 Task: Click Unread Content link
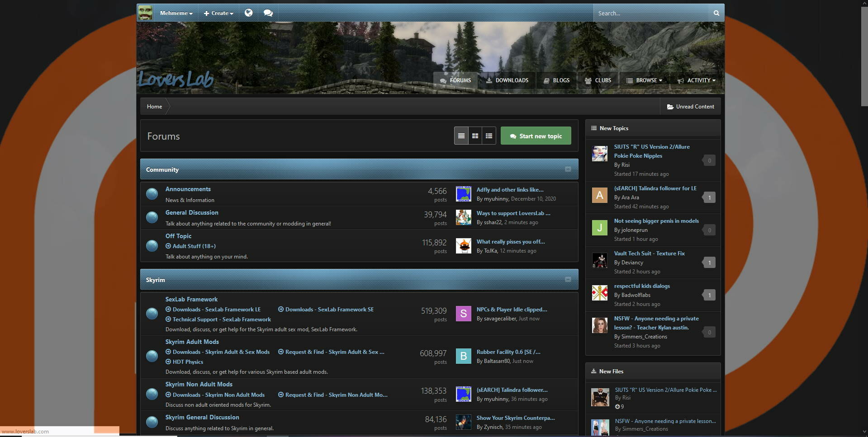point(691,107)
